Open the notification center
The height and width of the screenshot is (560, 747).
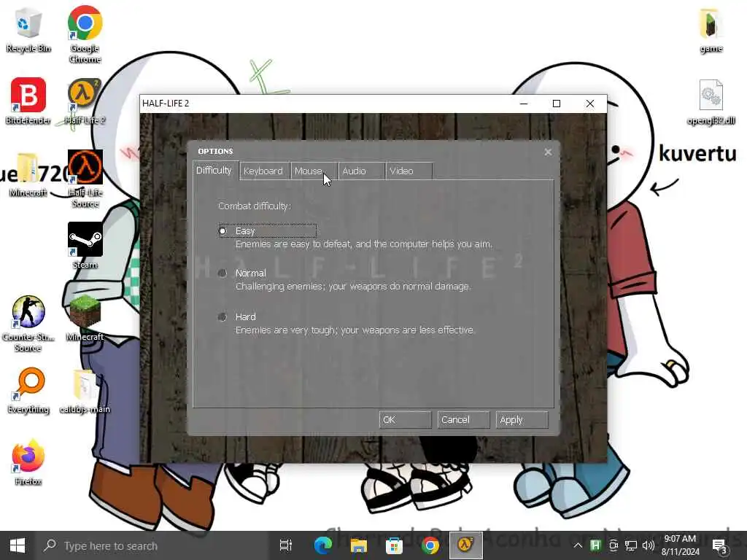coord(719,545)
